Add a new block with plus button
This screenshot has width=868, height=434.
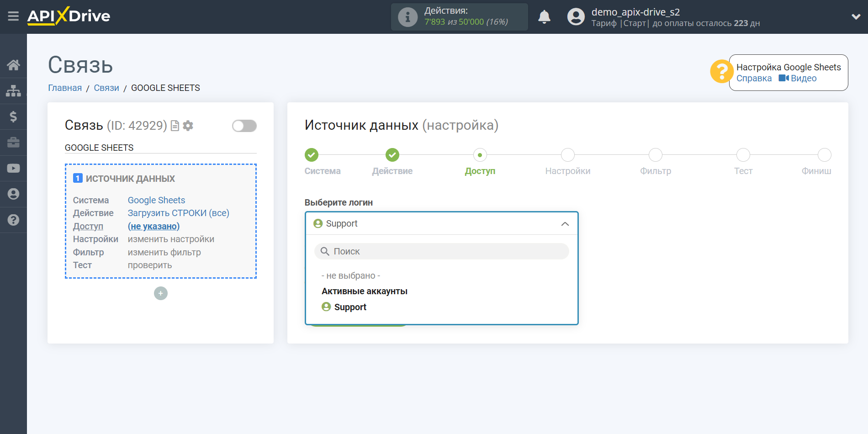(x=161, y=293)
